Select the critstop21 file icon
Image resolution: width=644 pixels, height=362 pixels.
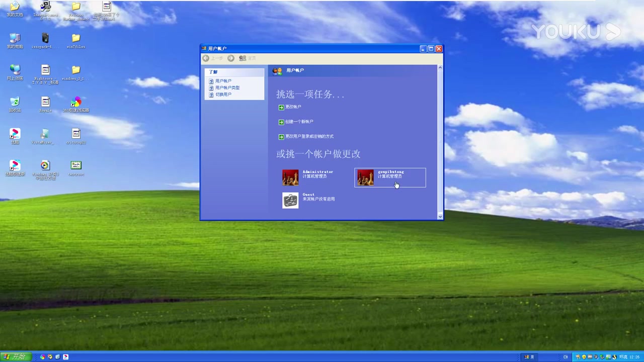(x=76, y=136)
